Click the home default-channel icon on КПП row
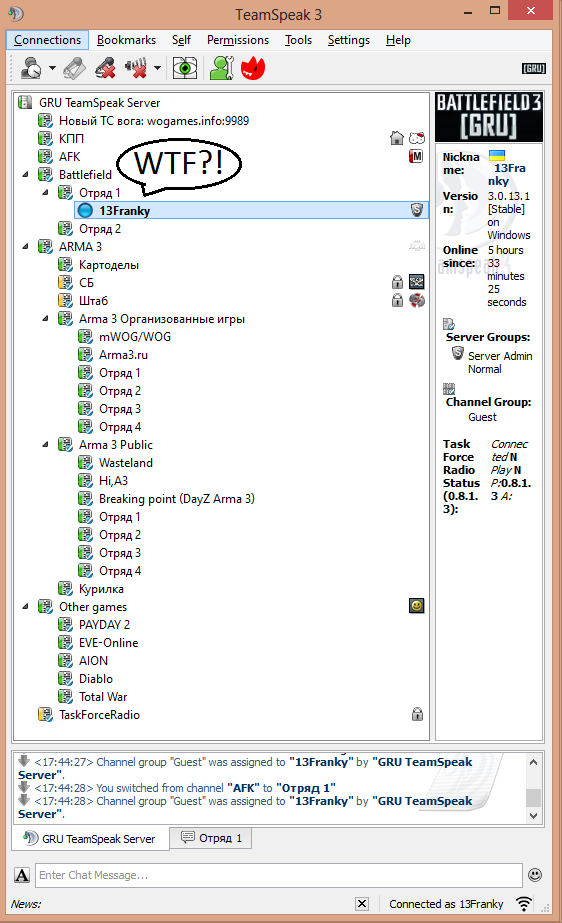 point(397,138)
